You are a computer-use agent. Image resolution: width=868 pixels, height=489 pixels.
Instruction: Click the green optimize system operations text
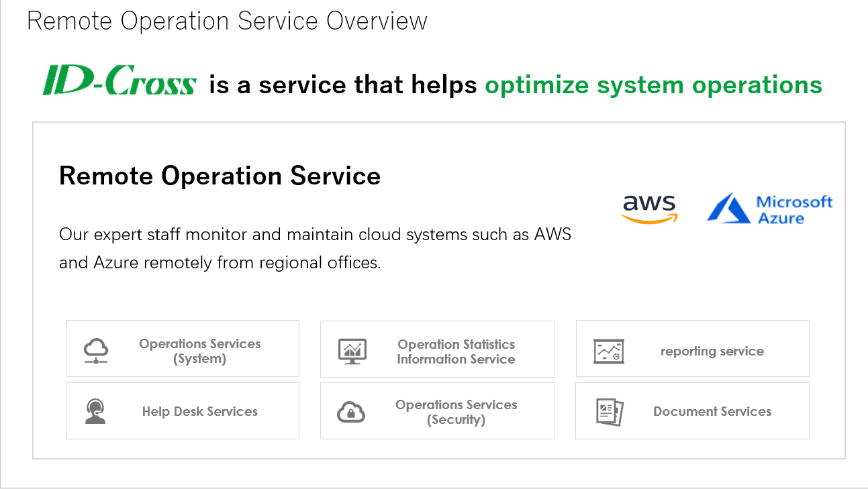click(x=653, y=85)
